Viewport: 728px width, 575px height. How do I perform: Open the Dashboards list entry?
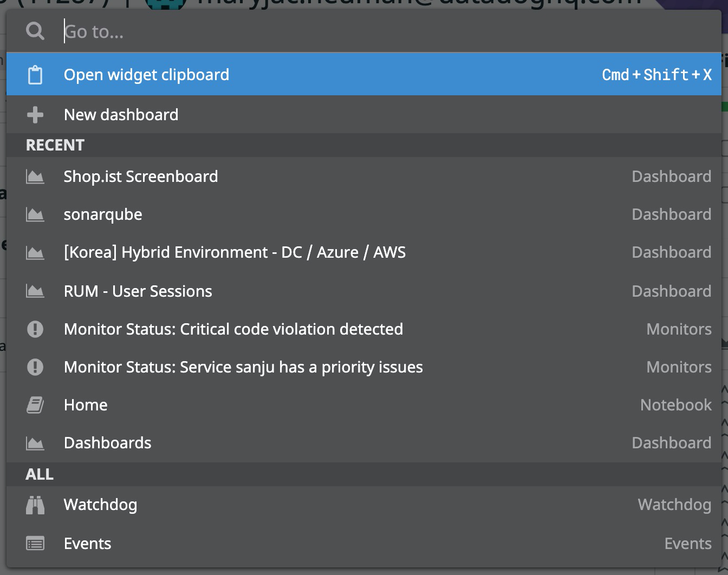(107, 442)
